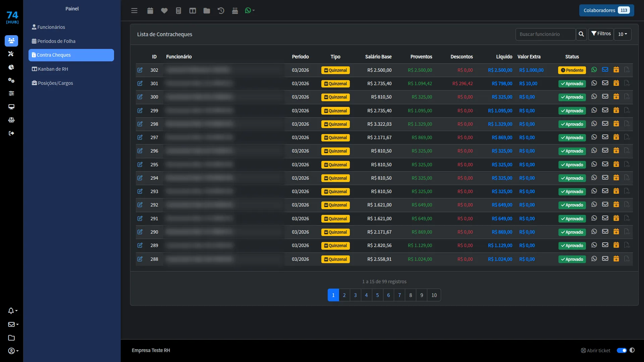The width and height of the screenshot is (644, 362).
Task: Open PDF file icon in row 295
Action: coord(627,164)
